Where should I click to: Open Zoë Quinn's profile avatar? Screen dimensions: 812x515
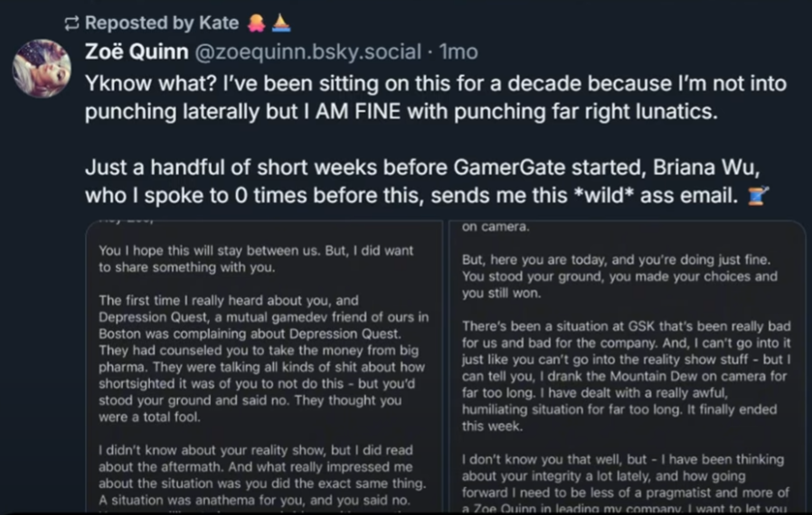click(x=42, y=69)
